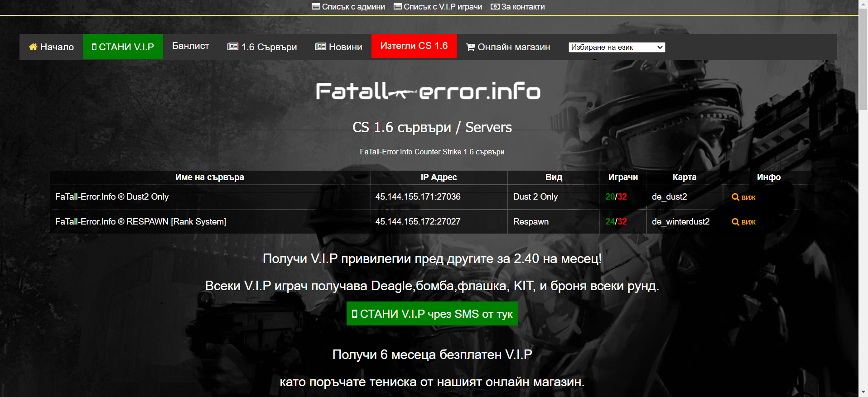Image resolution: width=868 pixels, height=397 pixels.
Task: Open the Списък с V.I.P играчи link
Action: click(x=438, y=7)
